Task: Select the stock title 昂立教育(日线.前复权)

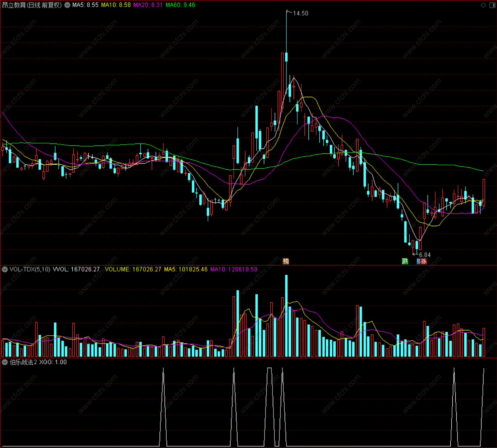Action: pyautogui.click(x=32, y=5)
